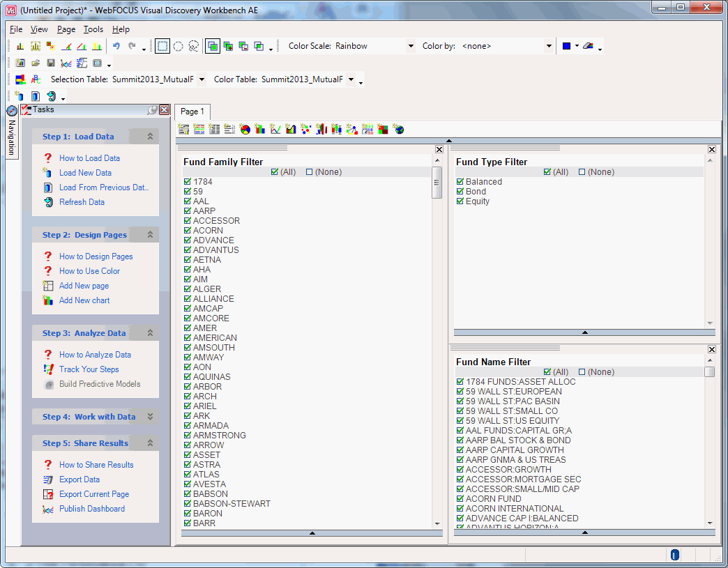The height and width of the screenshot is (568, 728).
Task: Click the Fund Family Filter scrollbar thumb
Action: click(x=437, y=183)
